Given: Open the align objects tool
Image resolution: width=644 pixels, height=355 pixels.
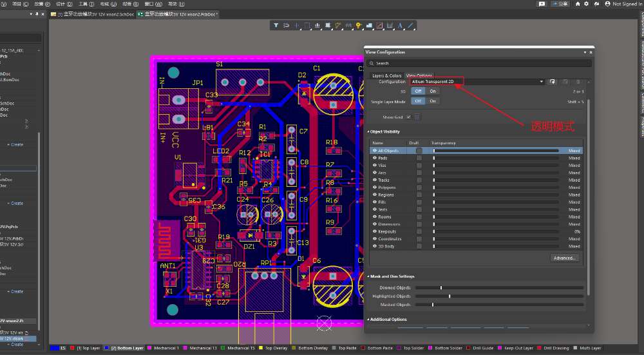Looking at the screenshot, I should click(317, 26).
